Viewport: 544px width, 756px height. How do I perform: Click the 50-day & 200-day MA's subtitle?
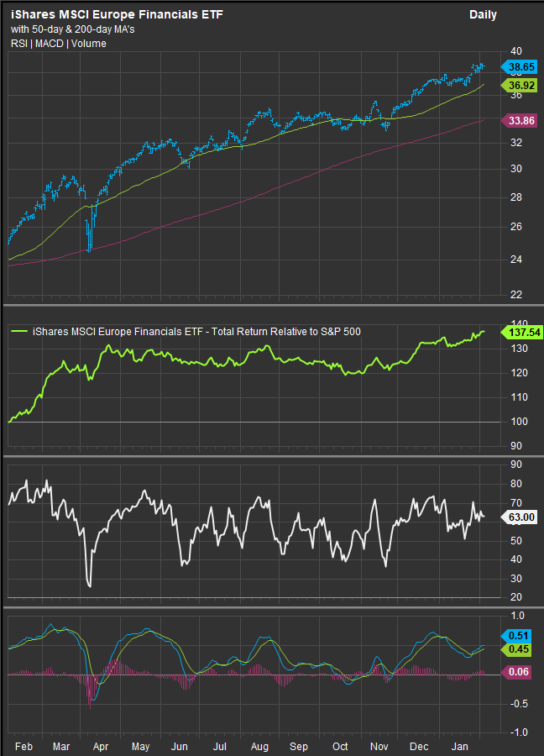(77, 29)
